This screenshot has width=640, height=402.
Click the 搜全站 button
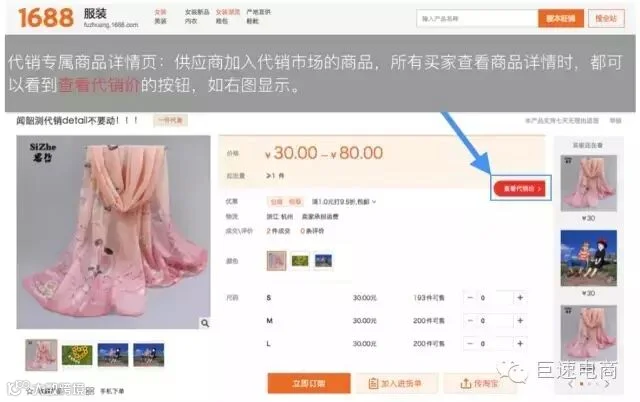[x=606, y=19]
